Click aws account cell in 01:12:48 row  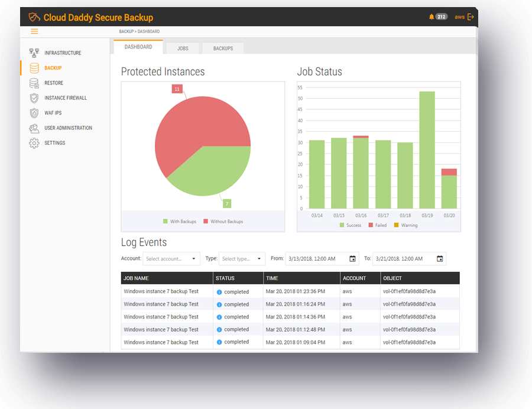[x=347, y=330]
